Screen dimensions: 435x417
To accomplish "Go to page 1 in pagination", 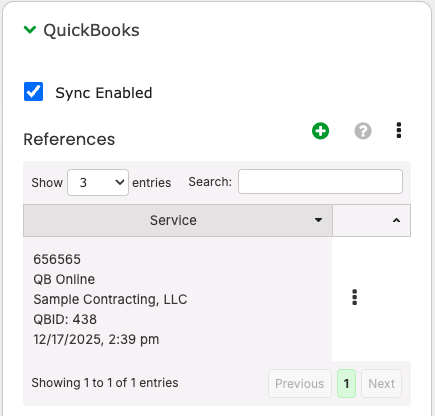I will (346, 383).
